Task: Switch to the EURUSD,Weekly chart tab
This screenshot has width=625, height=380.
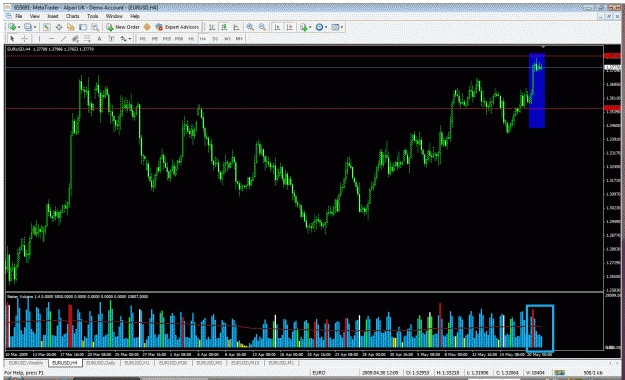Action: [x=26, y=363]
